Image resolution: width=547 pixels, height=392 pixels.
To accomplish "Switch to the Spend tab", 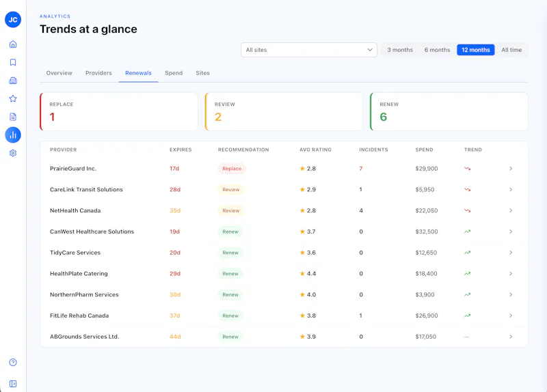I will point(174,73).
